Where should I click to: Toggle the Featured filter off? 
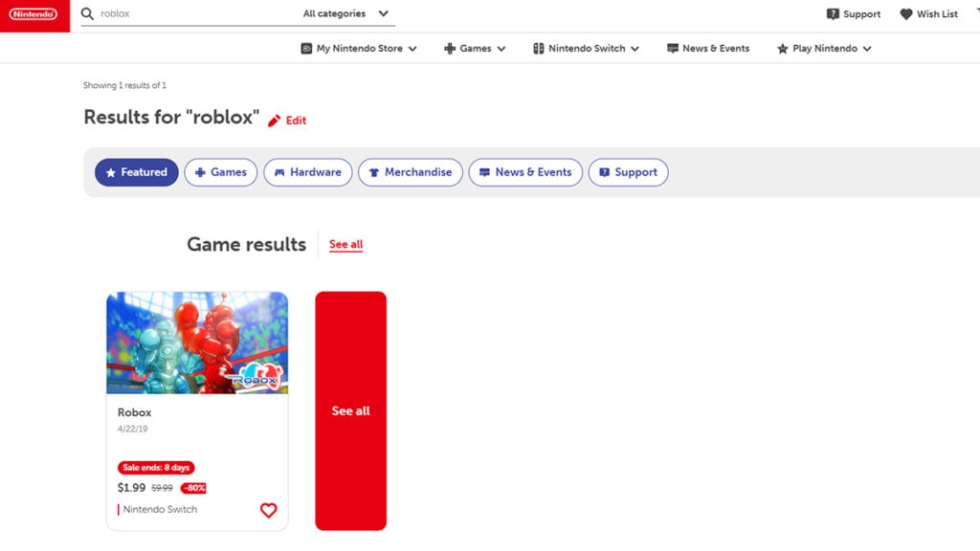tap(136, 172)
